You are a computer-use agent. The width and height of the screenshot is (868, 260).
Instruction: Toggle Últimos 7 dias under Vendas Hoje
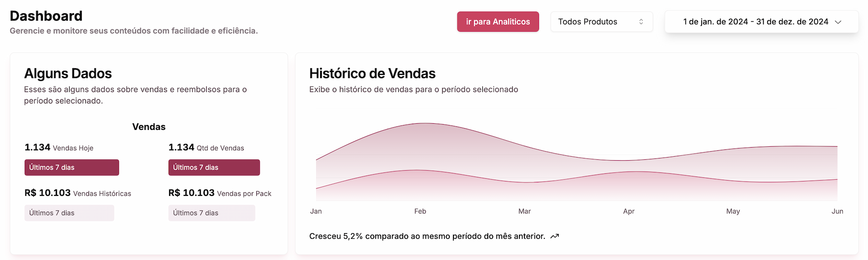71,167
